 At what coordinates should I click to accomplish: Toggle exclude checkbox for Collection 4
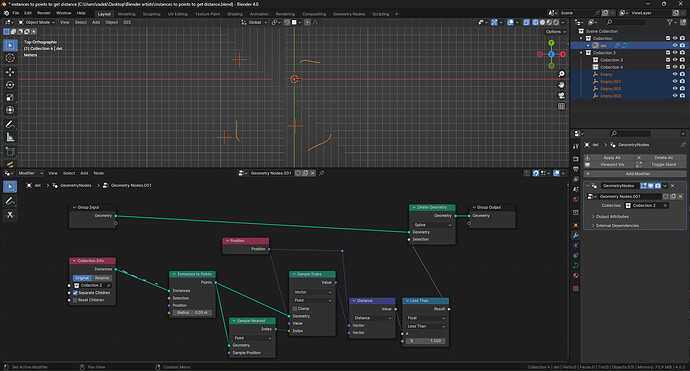click(668, 67)
